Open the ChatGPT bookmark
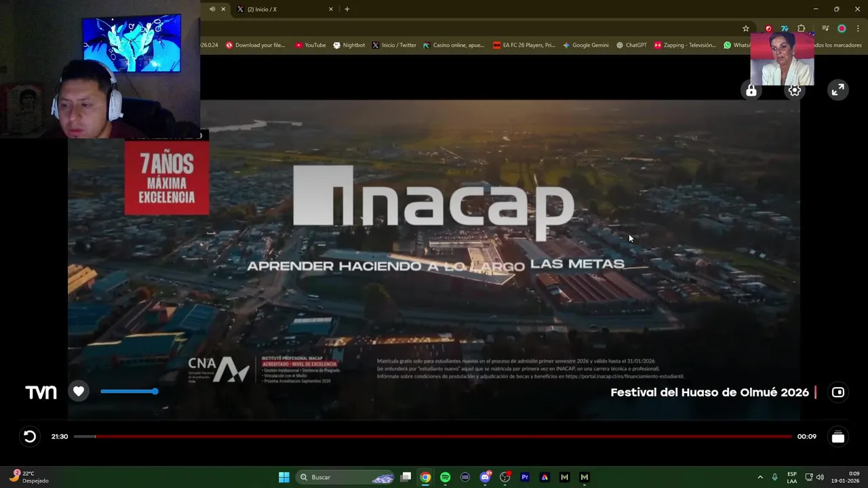Screen dimensions: 868x488 coord(631,45)
